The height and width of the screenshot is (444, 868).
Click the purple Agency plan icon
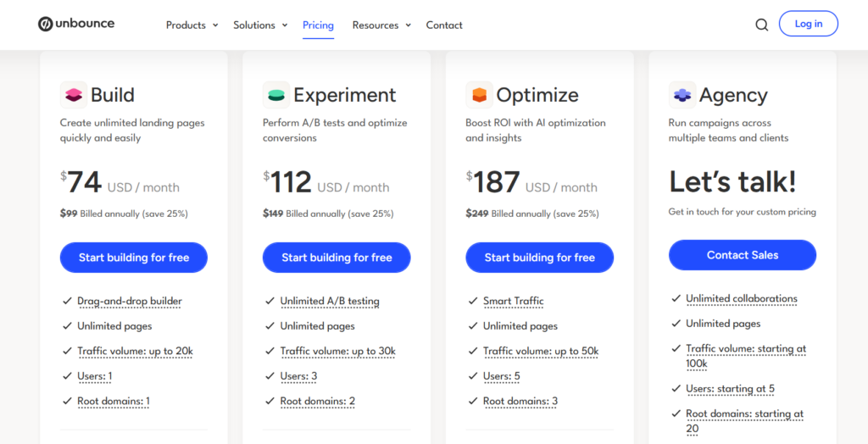682,95
